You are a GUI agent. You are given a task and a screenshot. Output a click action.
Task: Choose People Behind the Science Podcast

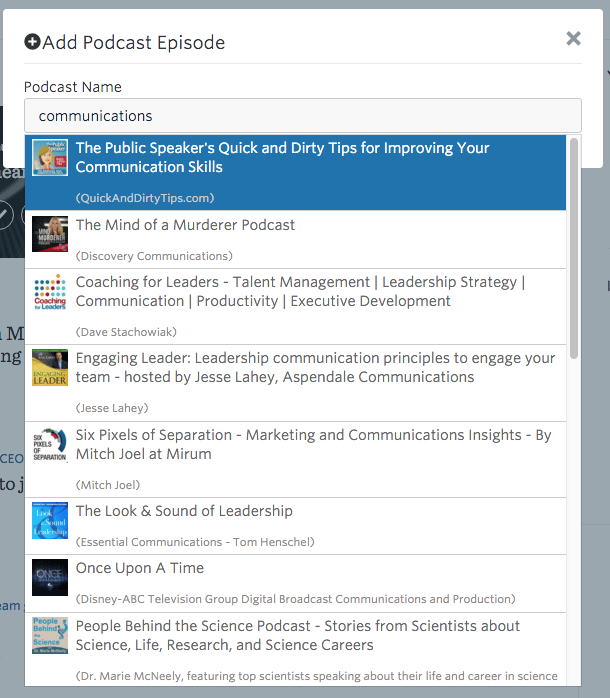pos(295,649)
